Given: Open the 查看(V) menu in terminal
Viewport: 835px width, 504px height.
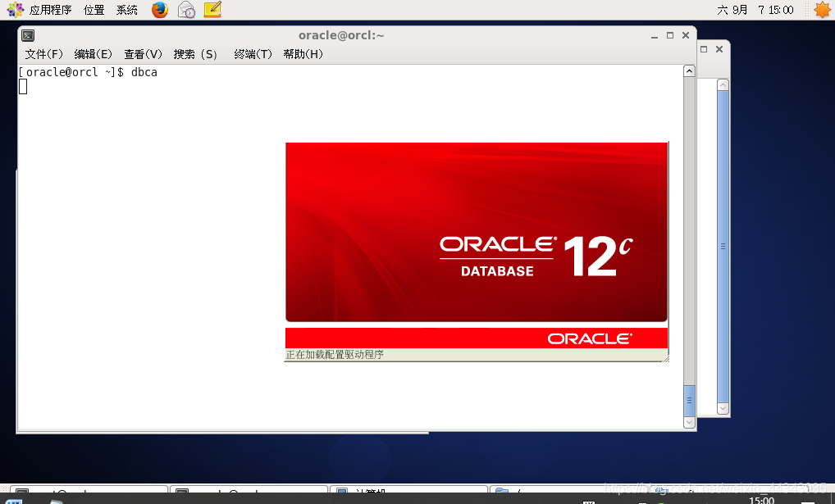Looking at the screenshot, I should tap(144, 54).
